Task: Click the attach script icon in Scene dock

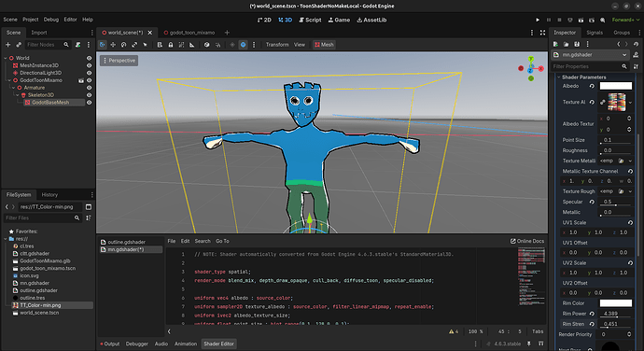Action: coord(77,45)
